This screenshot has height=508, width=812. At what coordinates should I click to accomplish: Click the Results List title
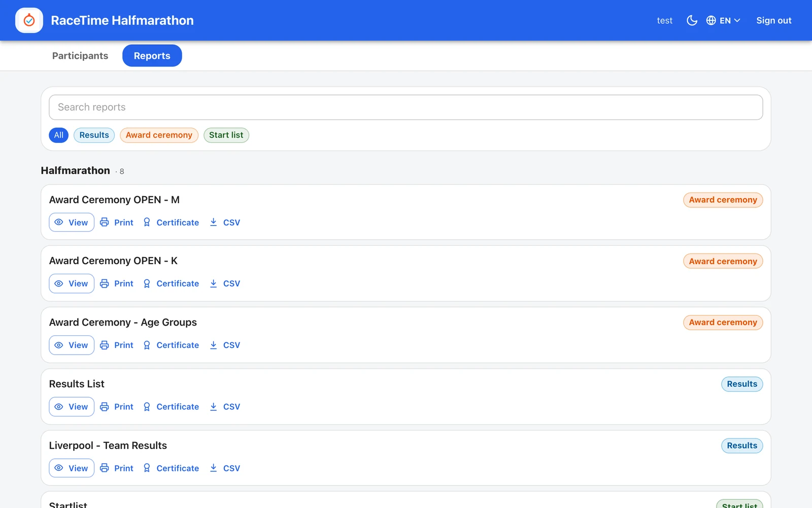pyautogui.click(x=77, y=384)
